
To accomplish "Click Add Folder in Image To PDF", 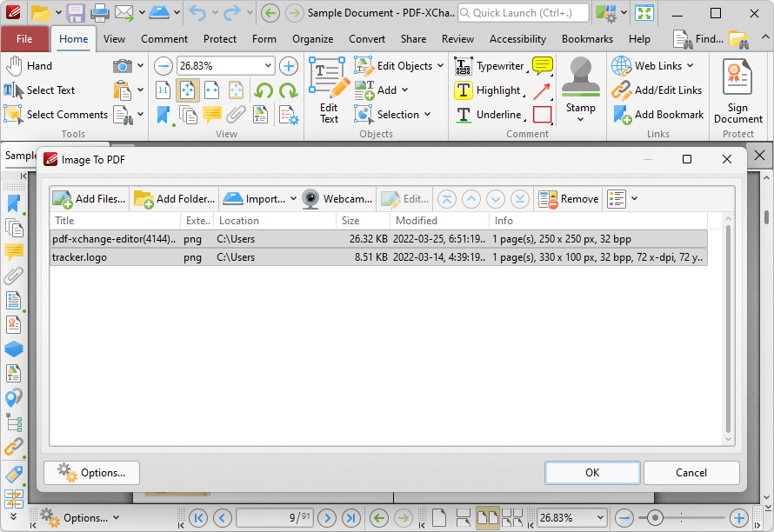I will 175,199.
